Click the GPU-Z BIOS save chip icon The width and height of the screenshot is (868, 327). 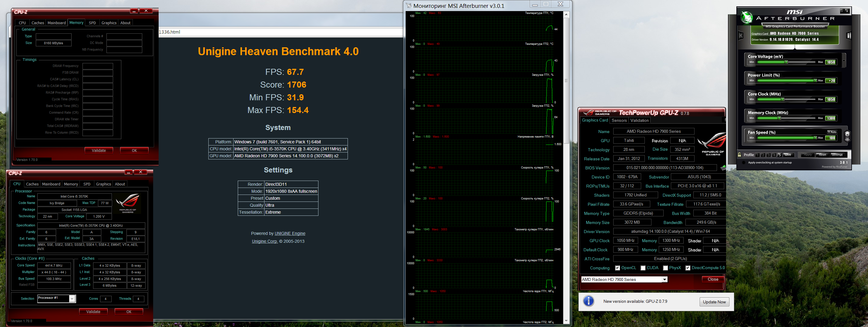click(723, 168)
